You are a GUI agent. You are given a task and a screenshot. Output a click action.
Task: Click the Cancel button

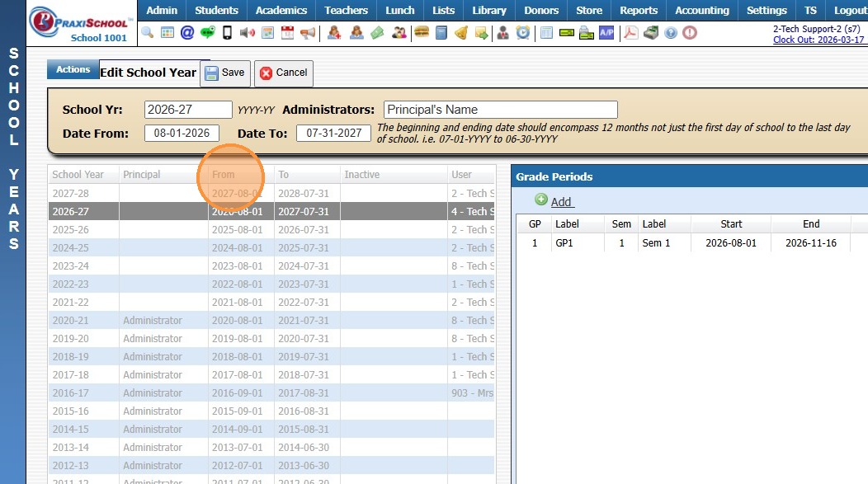click(x=283, y=73)
